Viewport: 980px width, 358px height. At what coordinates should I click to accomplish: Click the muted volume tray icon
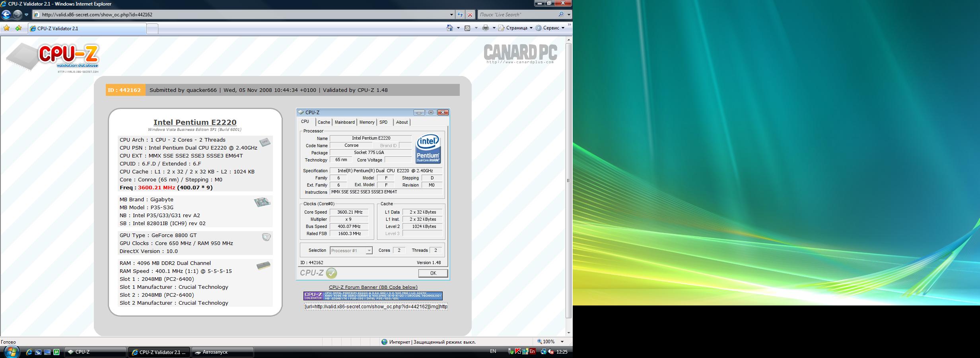(551, 352)
